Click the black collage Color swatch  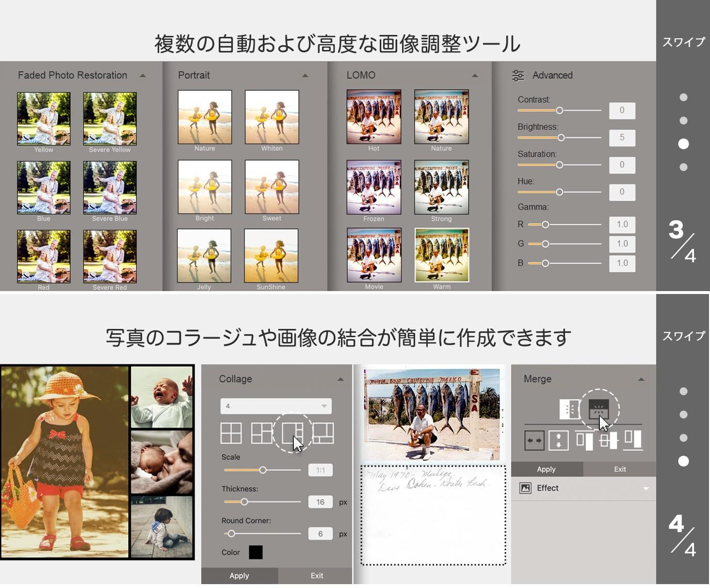256,552
